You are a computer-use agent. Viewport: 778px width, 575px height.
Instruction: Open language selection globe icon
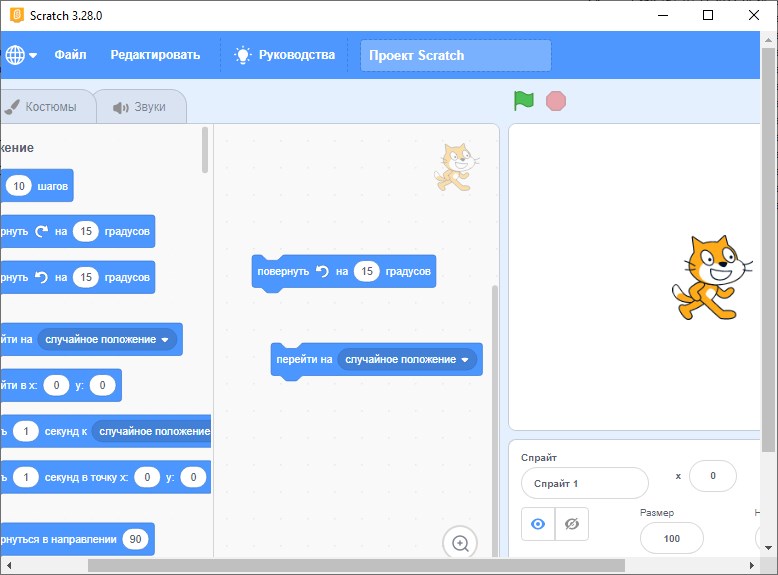pos(15,55)
